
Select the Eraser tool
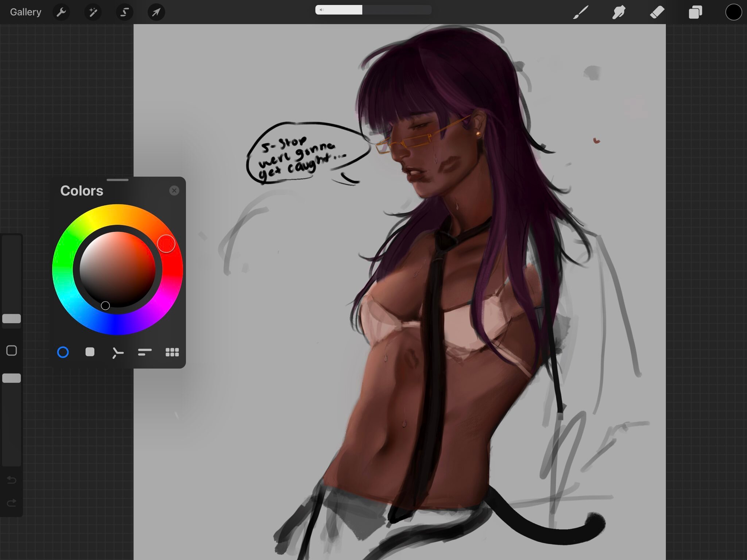tap(657, 12)
